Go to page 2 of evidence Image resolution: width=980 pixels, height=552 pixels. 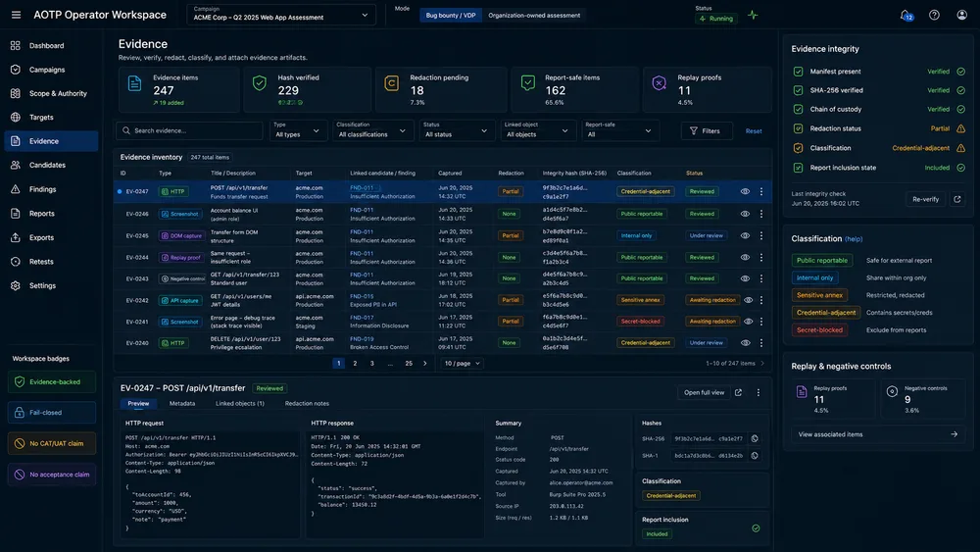tap(355, 363)
